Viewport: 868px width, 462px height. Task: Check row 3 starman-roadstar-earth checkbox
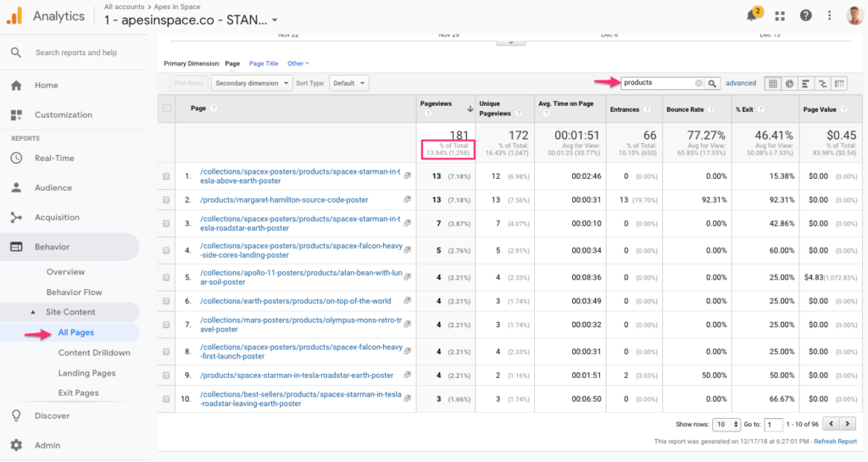tap(166, 224)
